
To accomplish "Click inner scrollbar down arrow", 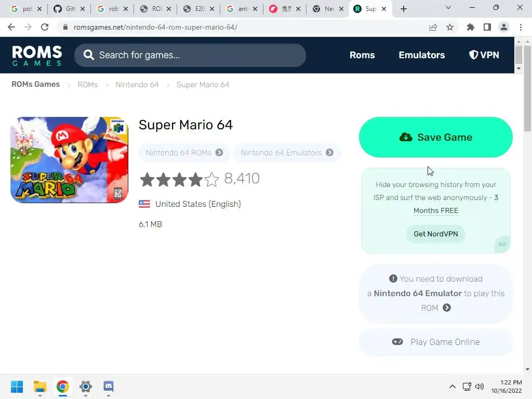I will (518, 69).
